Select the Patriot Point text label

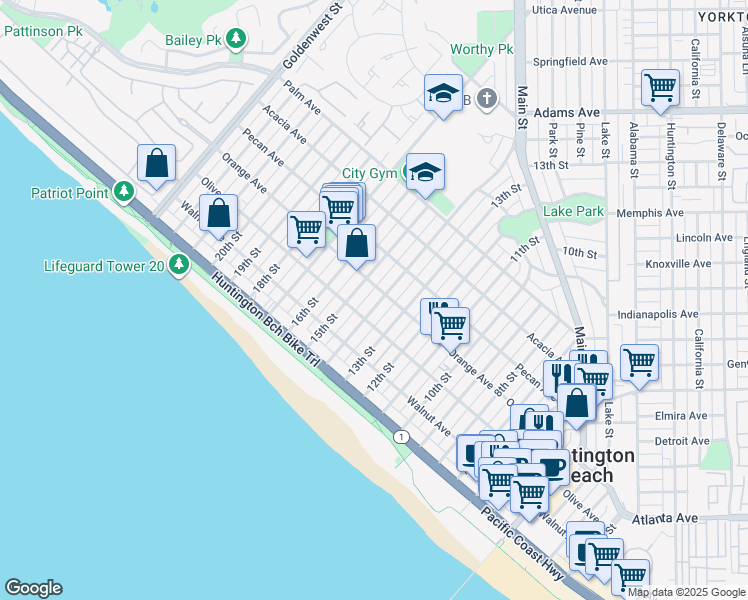70,193
